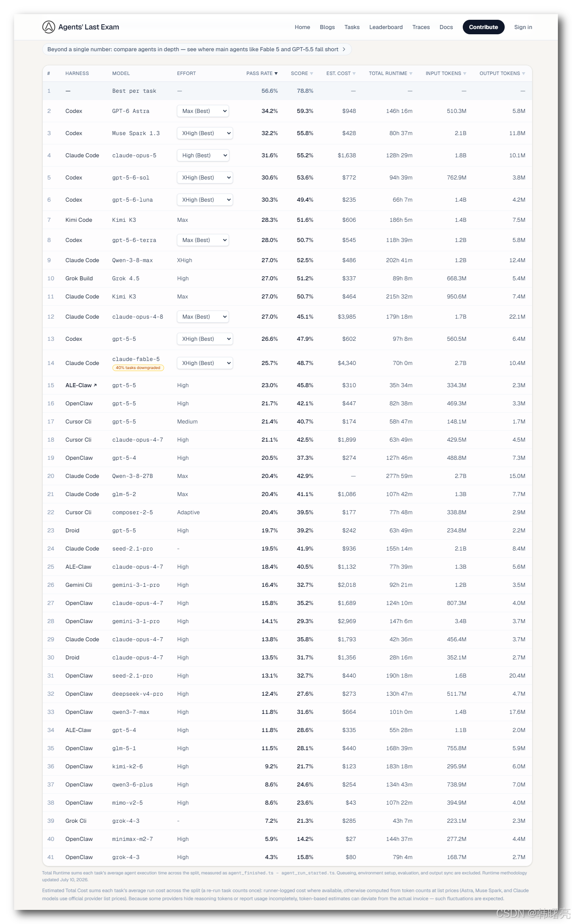Sort by Total Runtime arrow icon
Viewport: 572px width, 924px height.
click(411, 73)
